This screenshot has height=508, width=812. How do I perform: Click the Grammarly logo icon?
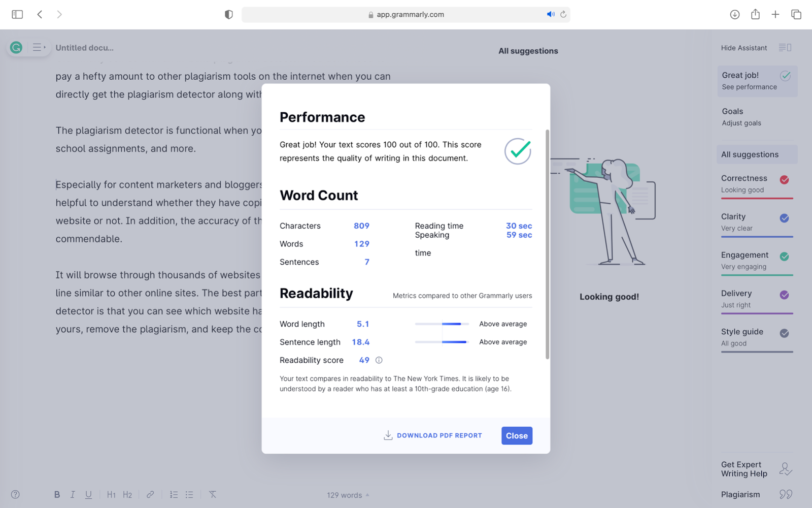pos(16,48)
